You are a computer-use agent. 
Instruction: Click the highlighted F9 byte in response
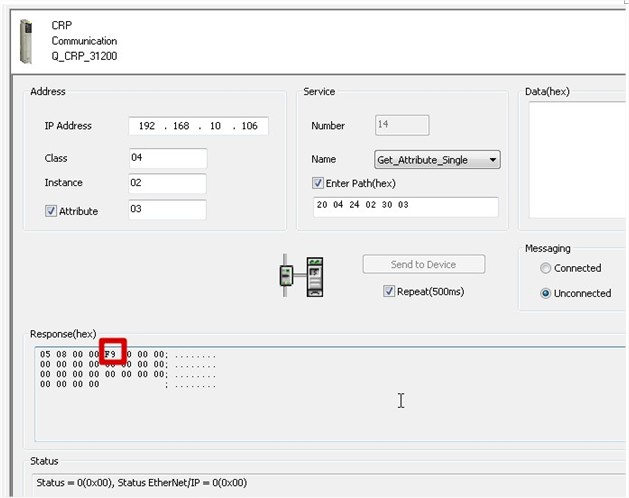(110, 354)
